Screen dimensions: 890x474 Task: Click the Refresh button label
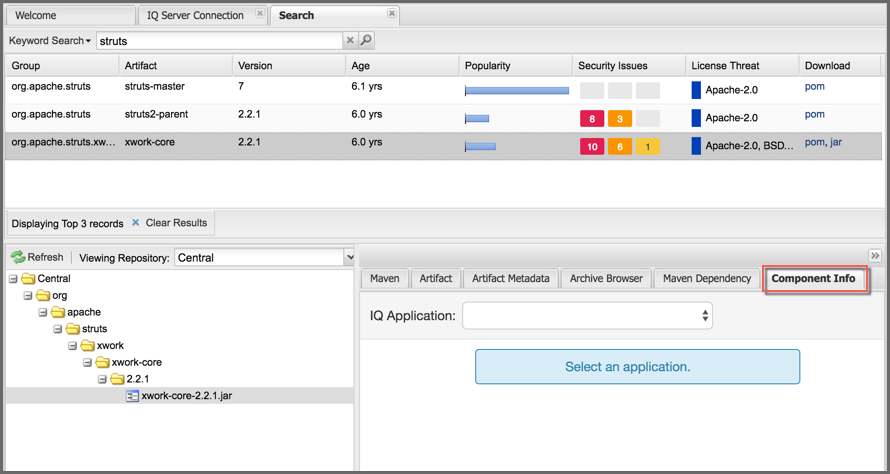[45, 257]
